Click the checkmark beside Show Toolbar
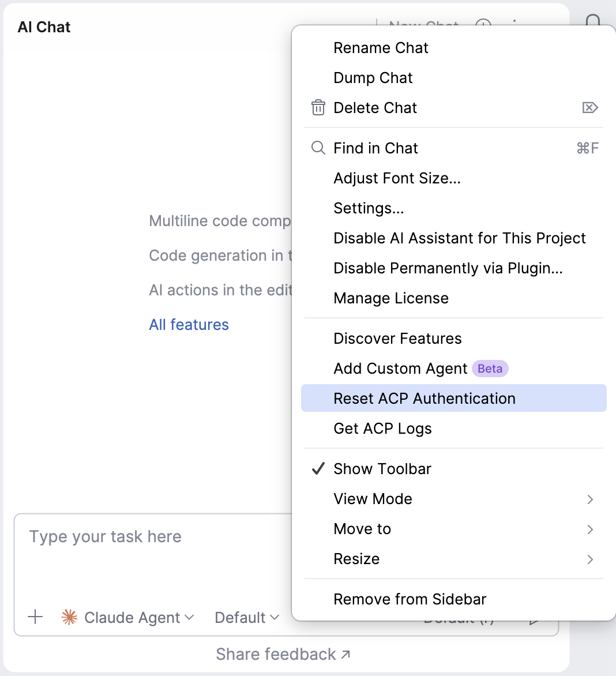616x676 pixels. click(318, 468)
